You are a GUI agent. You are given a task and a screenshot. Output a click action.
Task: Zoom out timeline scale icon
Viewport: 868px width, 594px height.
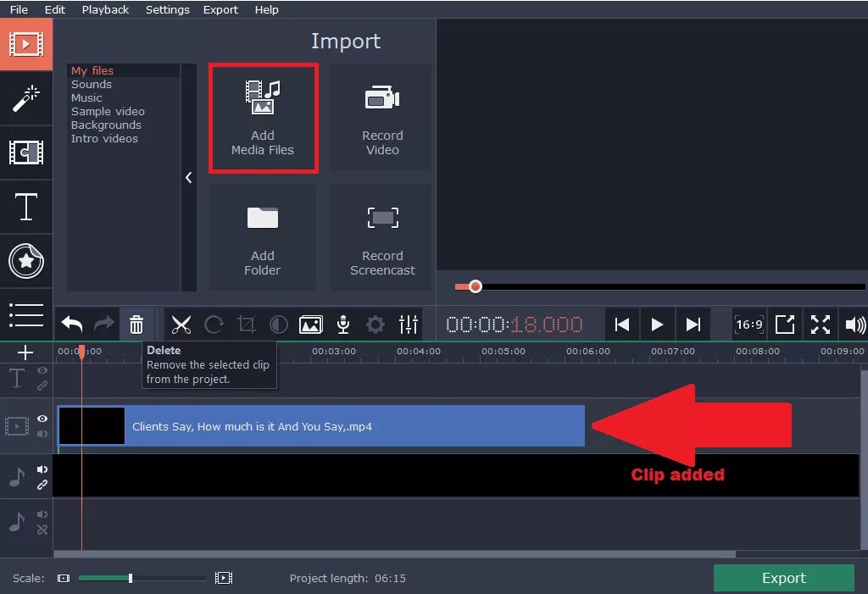pyautogui.click(x=64, y=579)
